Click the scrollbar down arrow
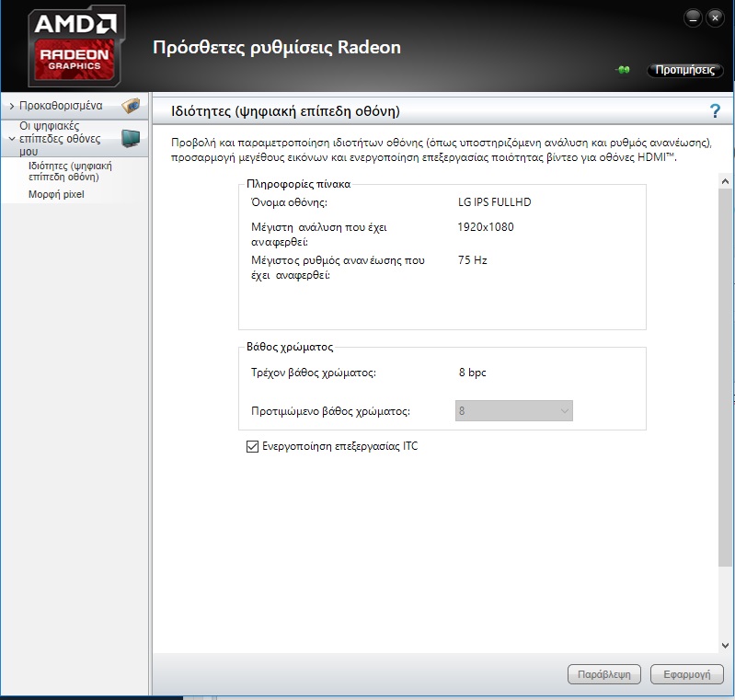Screen dimensions: 735x700 (x=725, y=646)
